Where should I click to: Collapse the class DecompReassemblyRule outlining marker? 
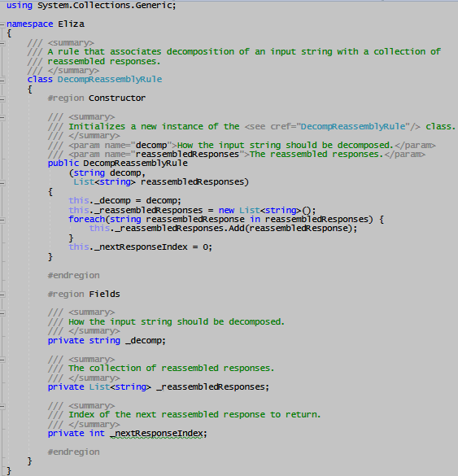pos(2,80)
